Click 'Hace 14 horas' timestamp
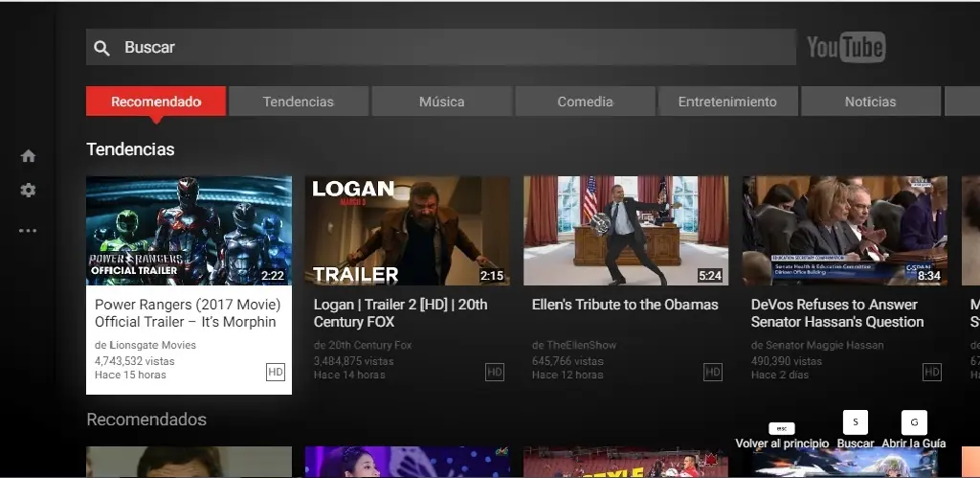This screenshot has height=478, width=980. [x=349, y=376]
